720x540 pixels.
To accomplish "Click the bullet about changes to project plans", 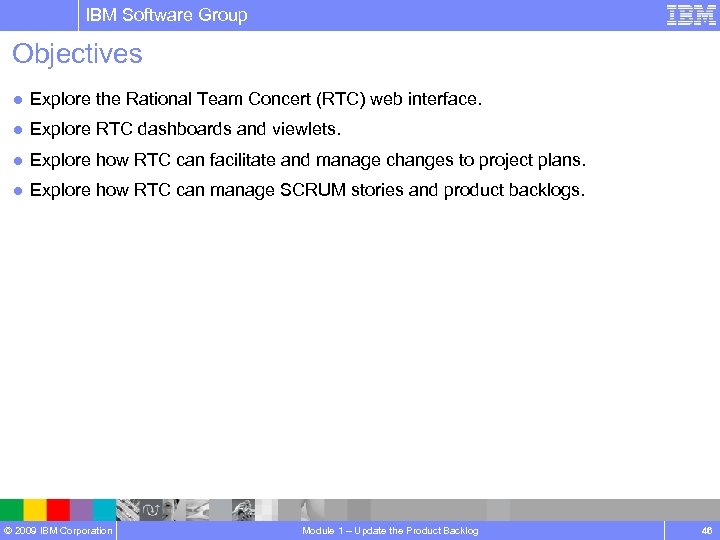I will [x=308, y=160].
